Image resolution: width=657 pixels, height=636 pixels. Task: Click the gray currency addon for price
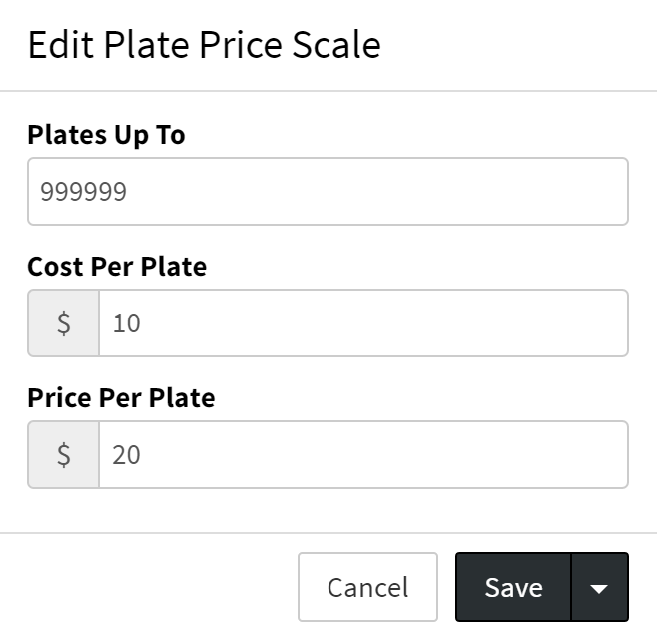(63, 455)
